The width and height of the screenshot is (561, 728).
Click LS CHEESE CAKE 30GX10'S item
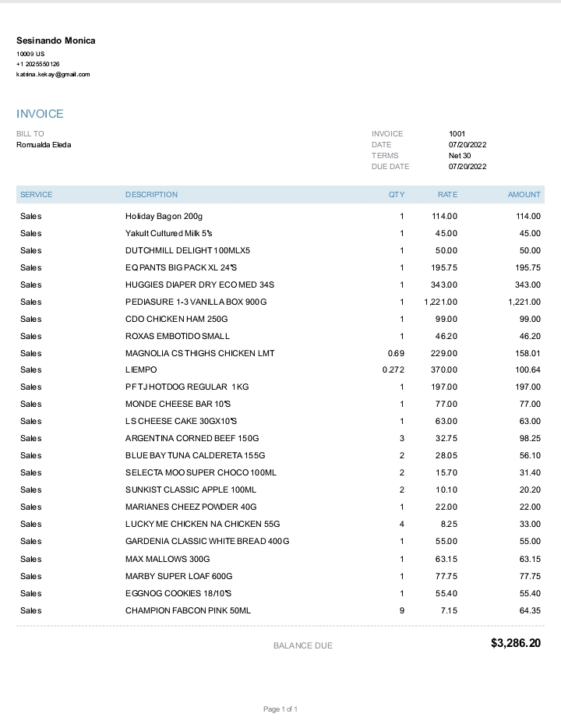[181, 422]
